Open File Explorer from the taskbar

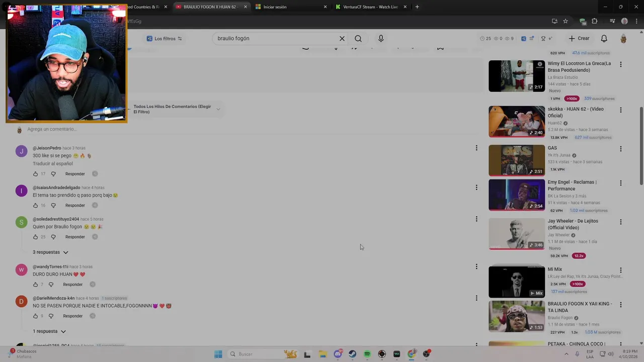pyautogui.click(x=323, y=354)
